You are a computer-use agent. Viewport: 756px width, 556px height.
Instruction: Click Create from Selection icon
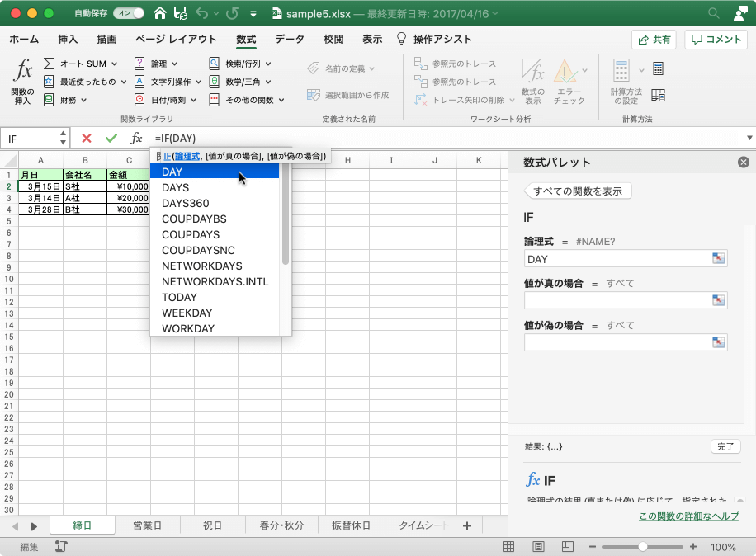coord(314,95)
